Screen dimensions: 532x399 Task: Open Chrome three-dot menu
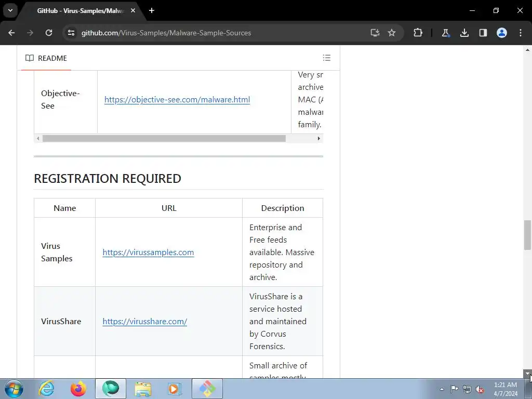coord(521,33)
